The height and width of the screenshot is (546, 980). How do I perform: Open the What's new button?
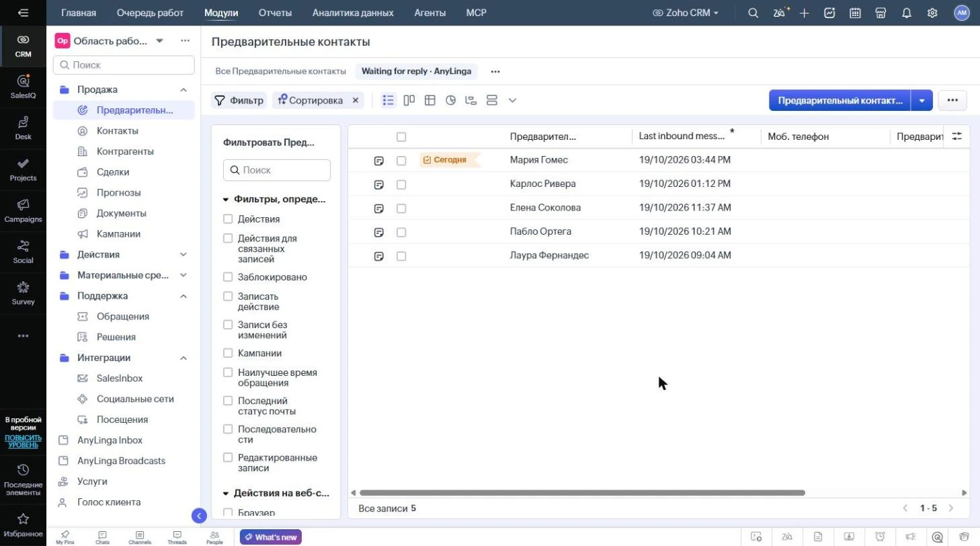click(271, 537)
